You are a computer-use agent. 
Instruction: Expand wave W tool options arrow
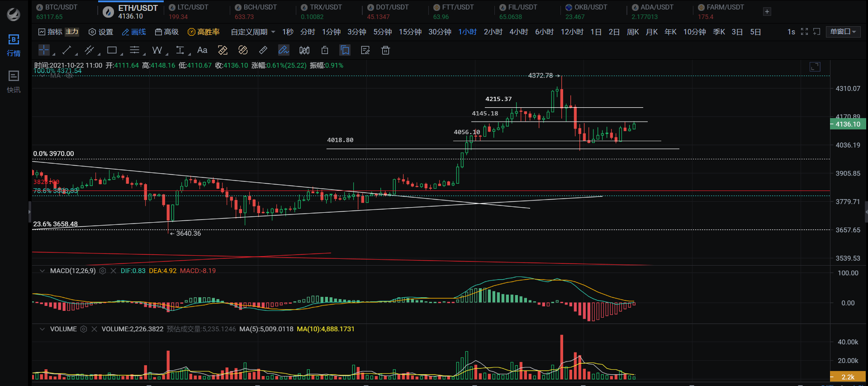click(x=167, y=54)
